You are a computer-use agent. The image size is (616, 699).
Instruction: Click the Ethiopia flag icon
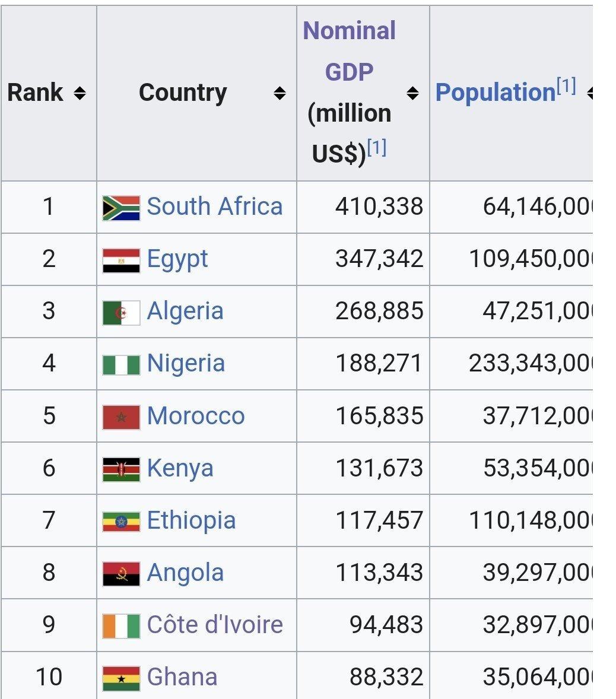[121, 521]
